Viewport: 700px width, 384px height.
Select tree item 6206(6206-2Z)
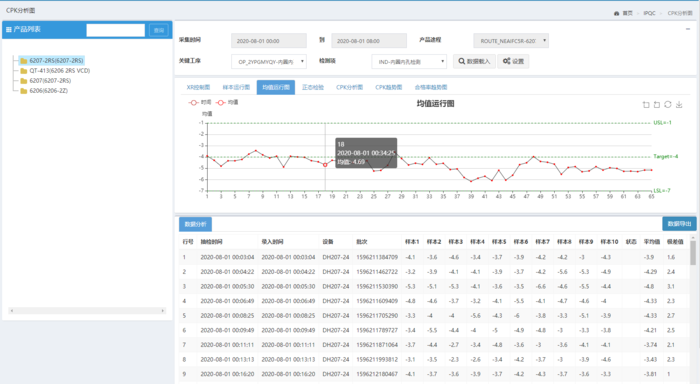(x=48, y=91)
